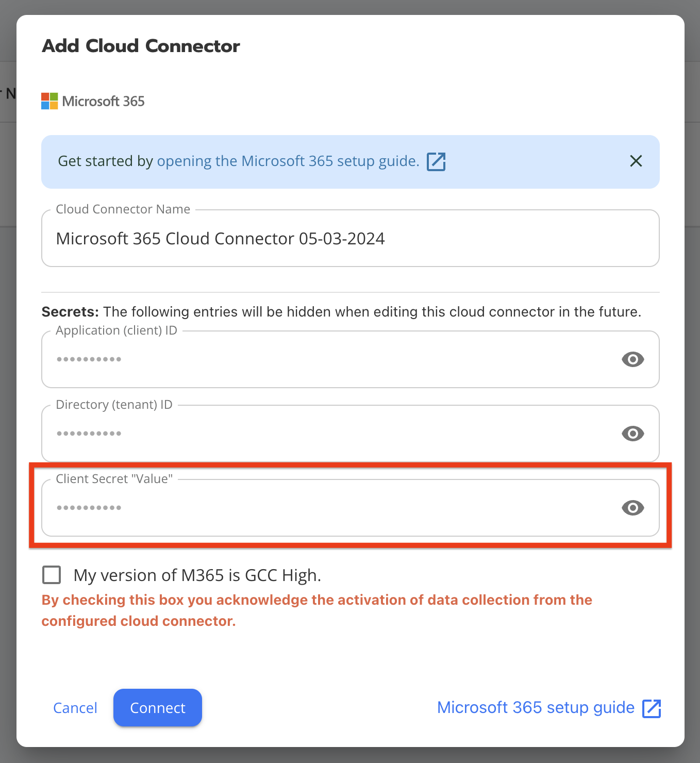Cancel adding the cloud connector
Viewport: 700px width, 763px height.
point(75,708)
